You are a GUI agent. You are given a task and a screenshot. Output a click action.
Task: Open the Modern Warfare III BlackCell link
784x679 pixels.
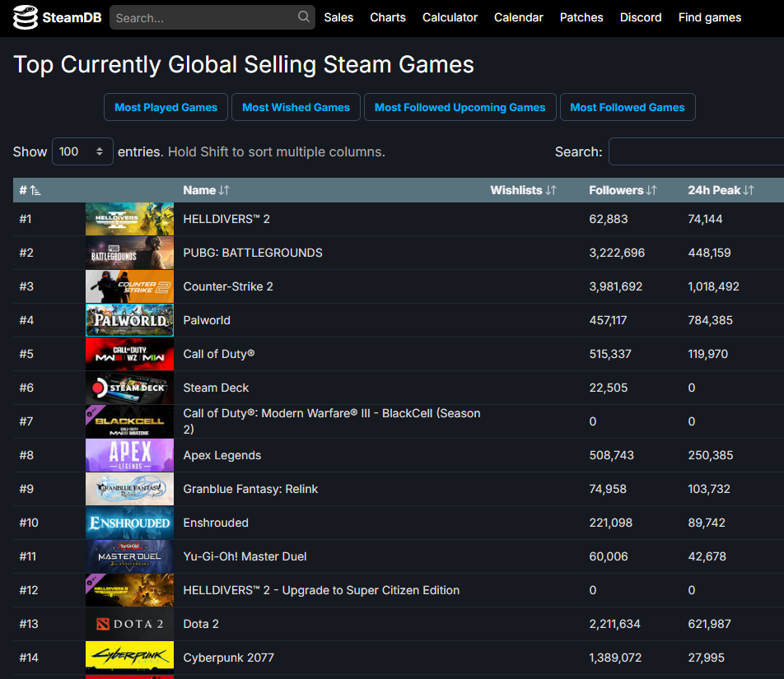pos(332,421)
